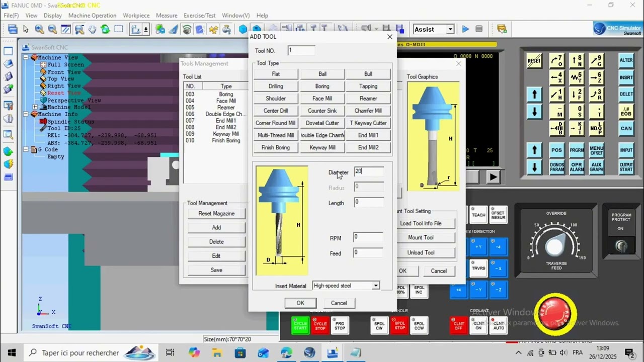Viewport: 644px width, 362px height.
Task: Collapse the Machine Info tree node
Action: (26, 114)
